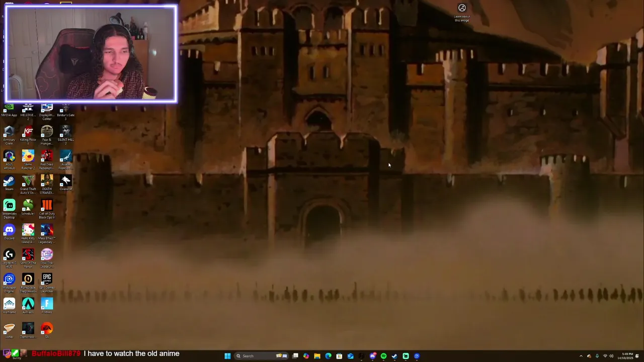Launch Baldur's Gate 3 desktop shortcut
Viewport: 644px width, 362px height.
(x=65, y=111)
